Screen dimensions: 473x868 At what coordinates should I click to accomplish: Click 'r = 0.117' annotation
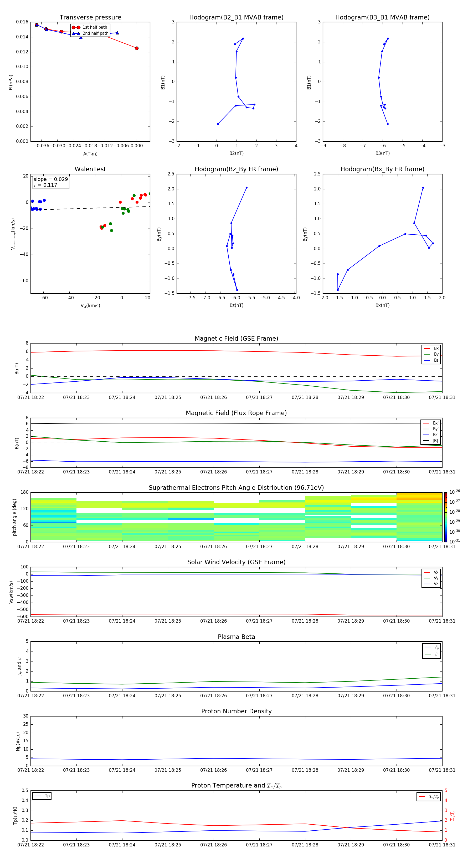click(x=45, y=185)
